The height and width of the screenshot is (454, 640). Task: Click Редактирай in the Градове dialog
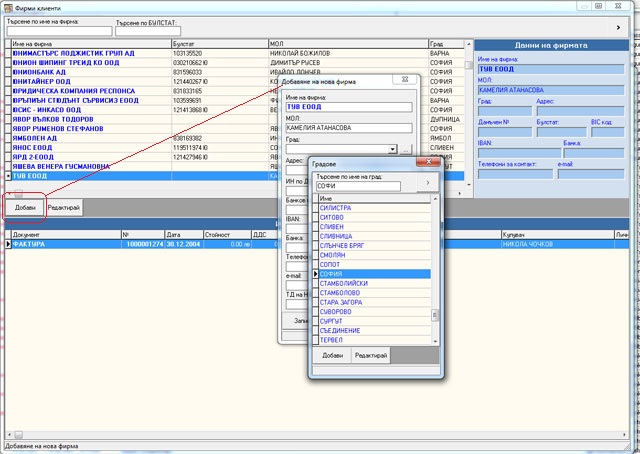click(371, 355)
